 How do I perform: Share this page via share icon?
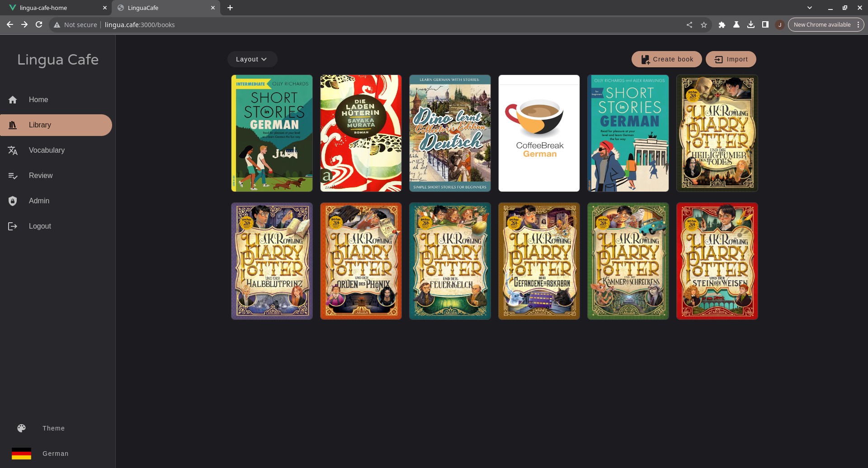click(x=689, y=25)
